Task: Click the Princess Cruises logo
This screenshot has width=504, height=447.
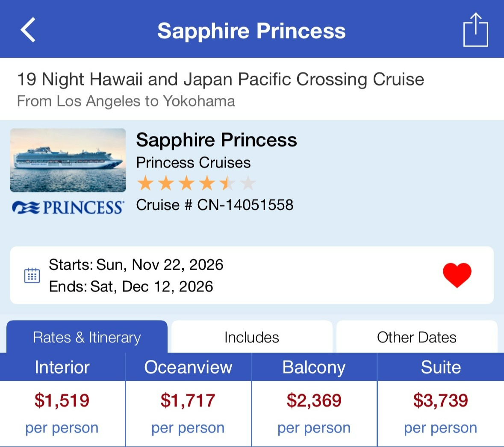Action: coord(68,208)
